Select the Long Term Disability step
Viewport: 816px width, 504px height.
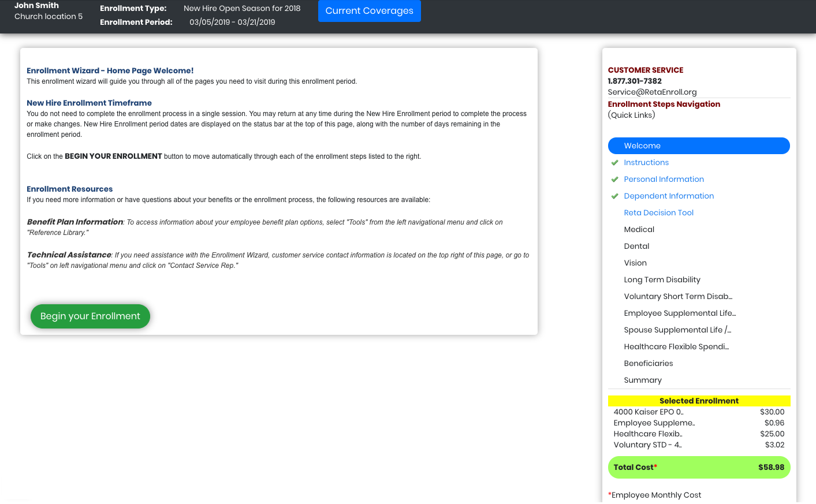(662, 279)
